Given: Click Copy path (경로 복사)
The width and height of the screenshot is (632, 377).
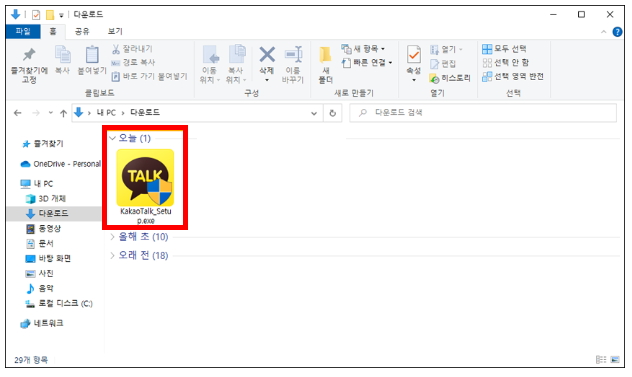Looking at the screenshot, I should (133, 62).
